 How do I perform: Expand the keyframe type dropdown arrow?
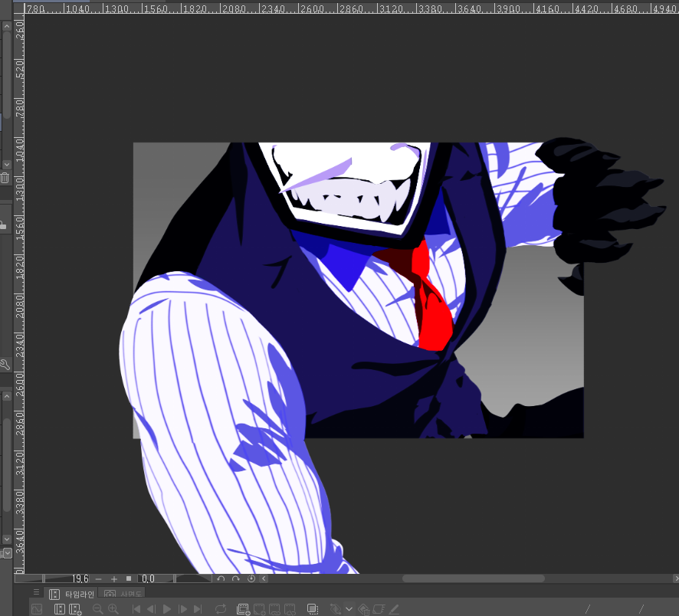(x=349, y=609)
